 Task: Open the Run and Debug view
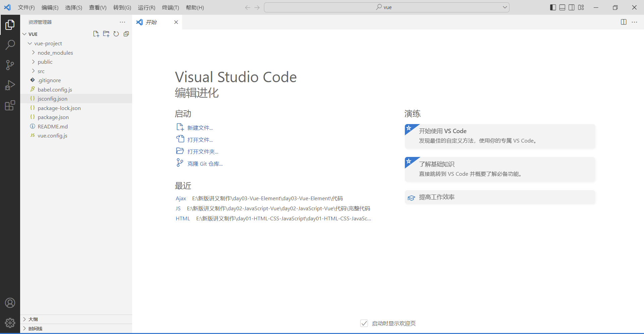pos(10,85)
